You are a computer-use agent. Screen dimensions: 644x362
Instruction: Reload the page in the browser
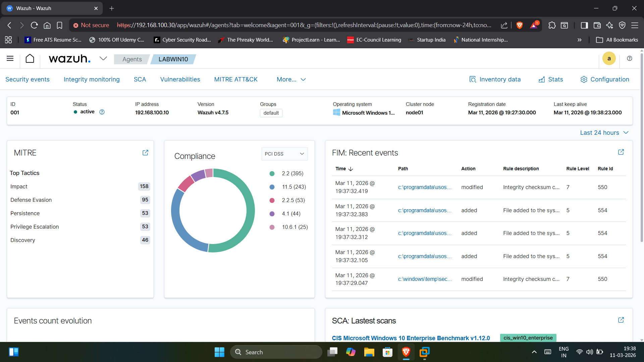click(34, 25)
